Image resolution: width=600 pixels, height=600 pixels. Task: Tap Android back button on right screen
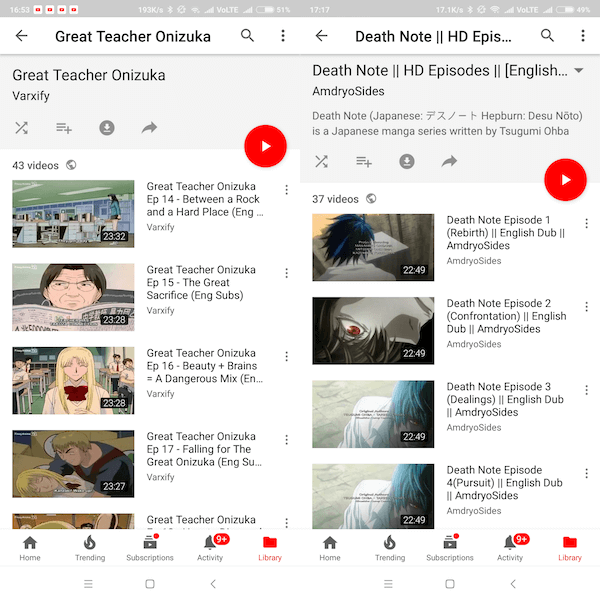pyautogui.click(x=513, y=584)
